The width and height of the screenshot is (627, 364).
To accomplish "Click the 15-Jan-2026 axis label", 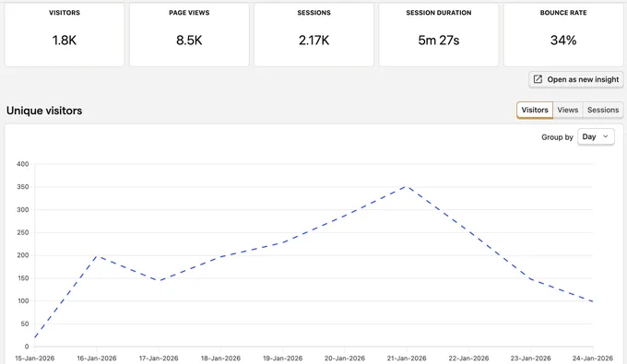I will pyautogui.click(x=35, y=358).
